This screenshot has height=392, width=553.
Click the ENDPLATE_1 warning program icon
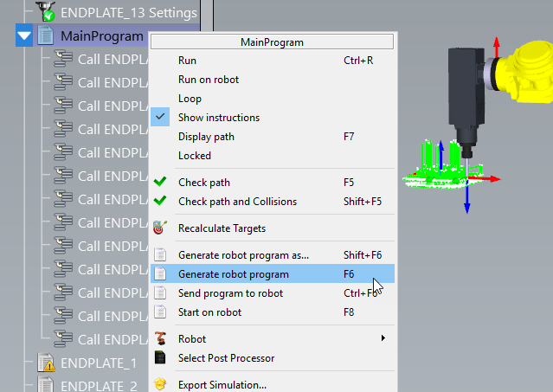45,363
